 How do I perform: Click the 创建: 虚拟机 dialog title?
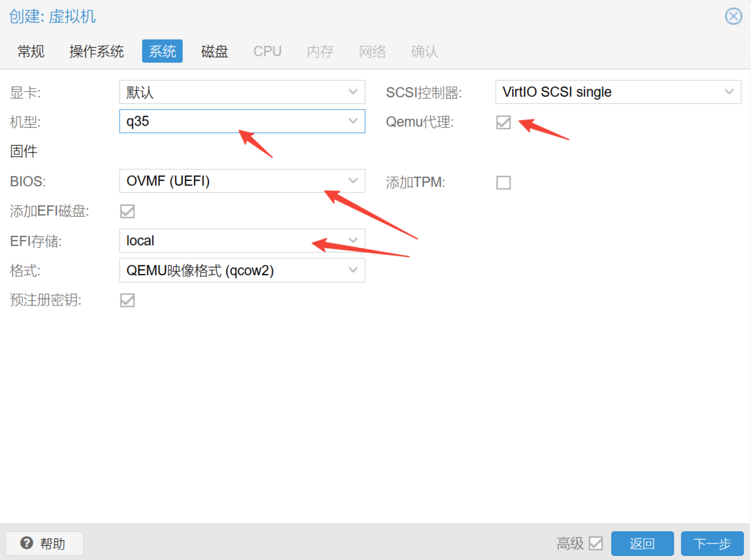(x=52, y=16)
